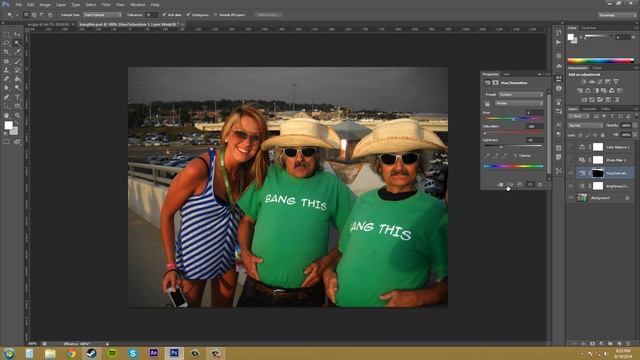Open the Preset dropdown in Properties
Viewport: 640px width, 360px height.
520,94
